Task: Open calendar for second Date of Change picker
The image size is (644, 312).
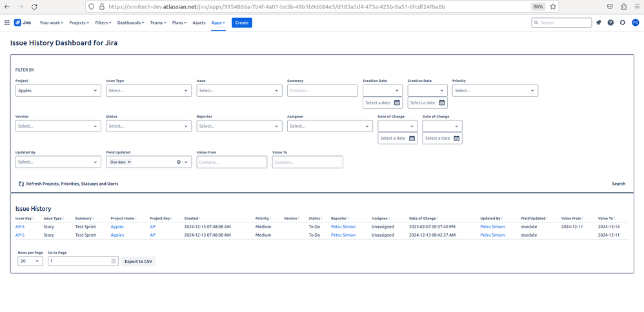Action: [456, 139]
